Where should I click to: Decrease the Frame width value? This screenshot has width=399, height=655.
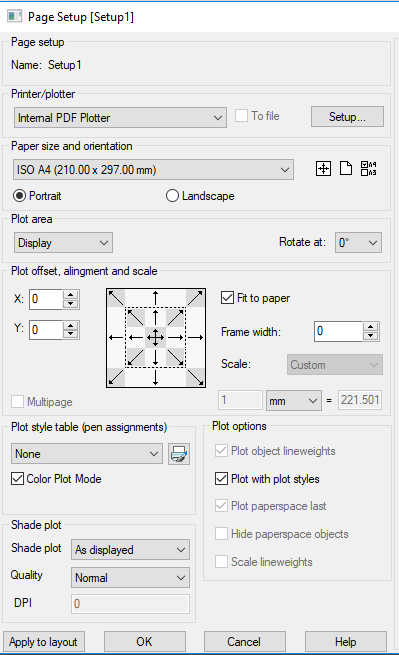(x=370, y=336)
